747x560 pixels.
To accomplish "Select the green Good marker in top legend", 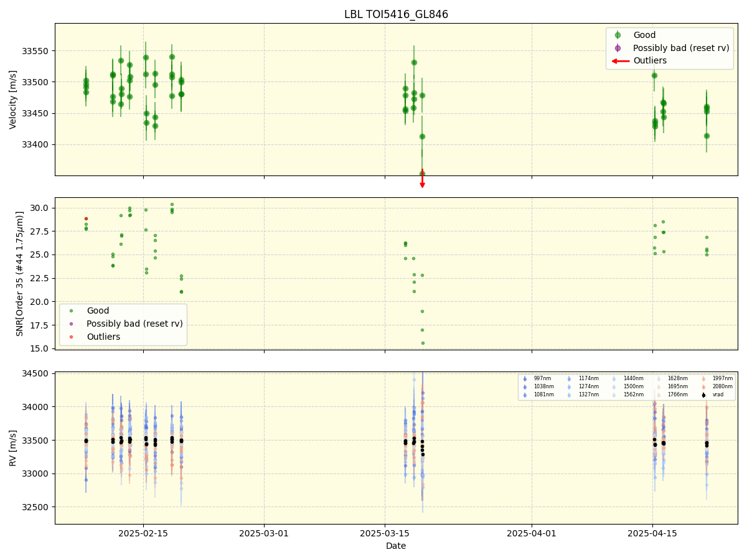I will [618, 35].
